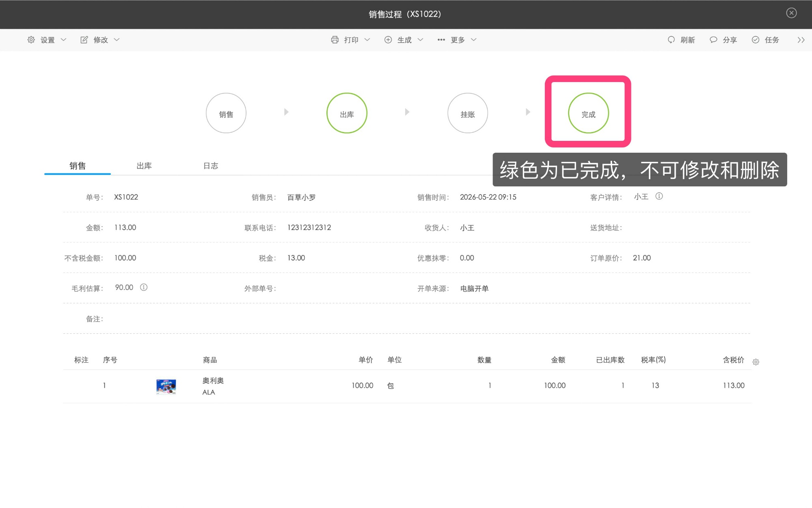The height and width of the screenshot is (508, 812).
Task: Click the 单价 column header
Action: pos(366,360)
